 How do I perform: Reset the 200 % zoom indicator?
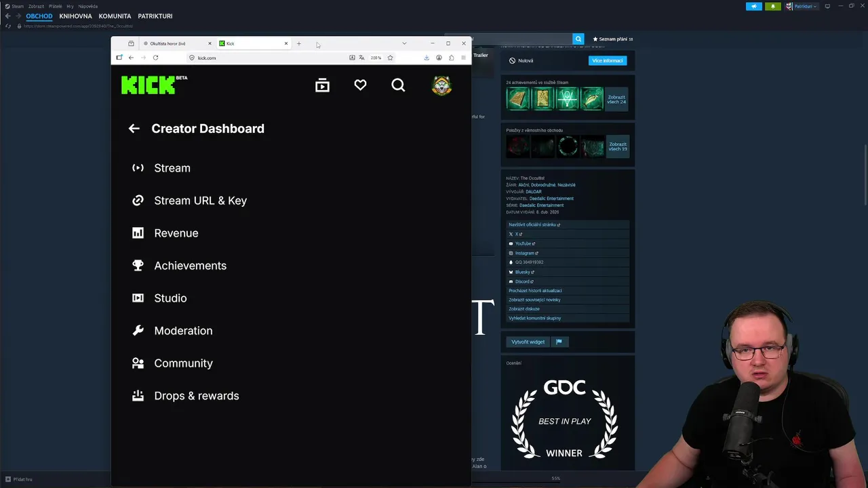point(376,58)
